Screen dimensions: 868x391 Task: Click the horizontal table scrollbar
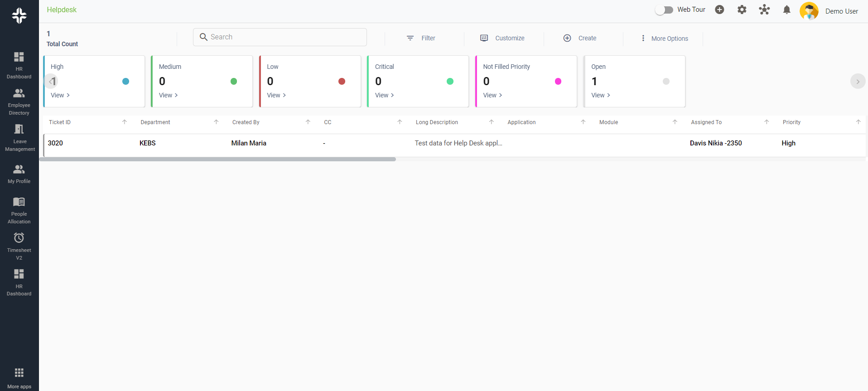(217, 159)
